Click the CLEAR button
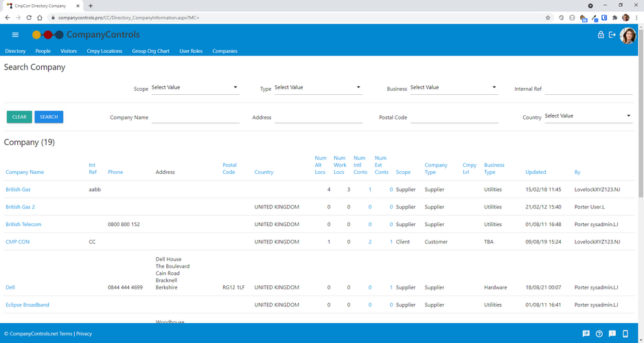644x343 pixels. click(19, 117)
